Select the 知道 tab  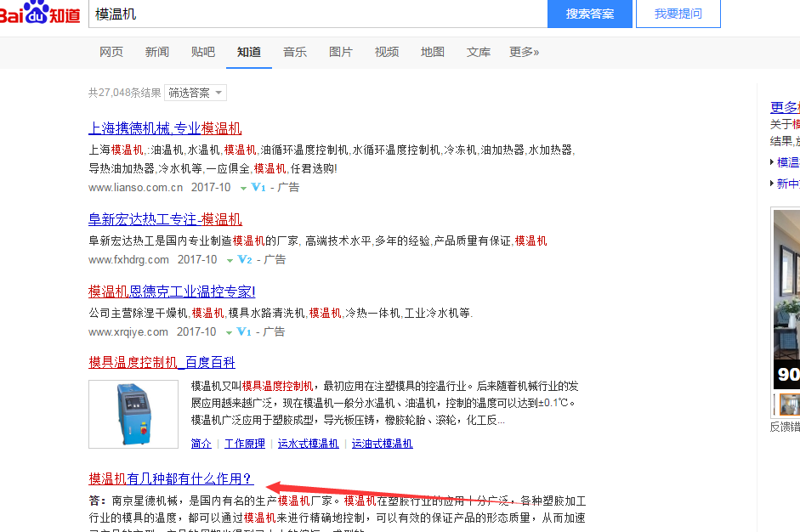tap(249, 52)
